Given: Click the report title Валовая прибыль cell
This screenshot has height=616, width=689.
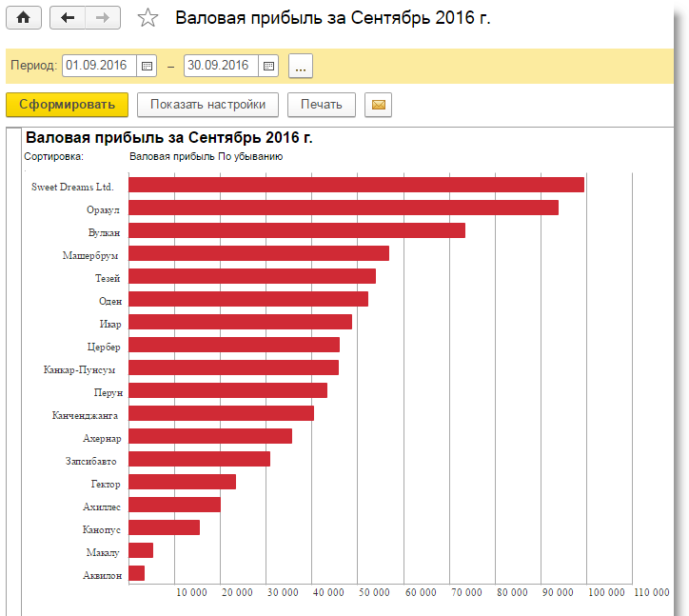Looking at the screenshot, I should click(x=169, y=138).
